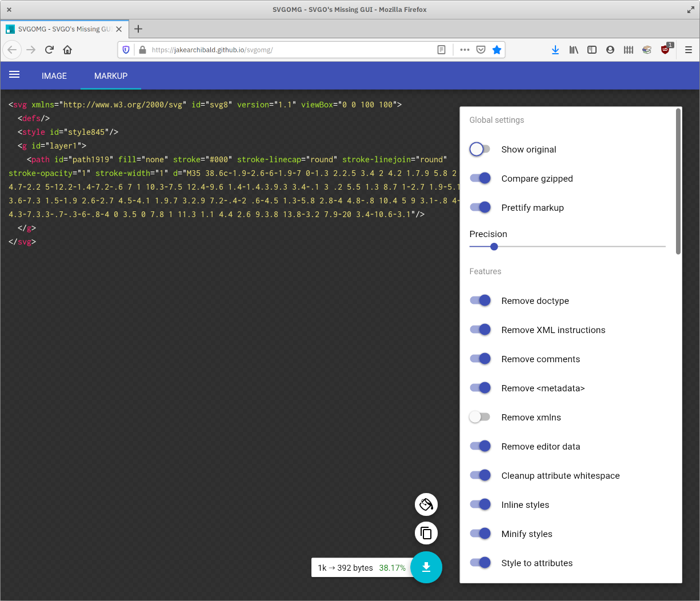700x601 pixels.
Task: Open a new browser tab
Action: (138, 29)
